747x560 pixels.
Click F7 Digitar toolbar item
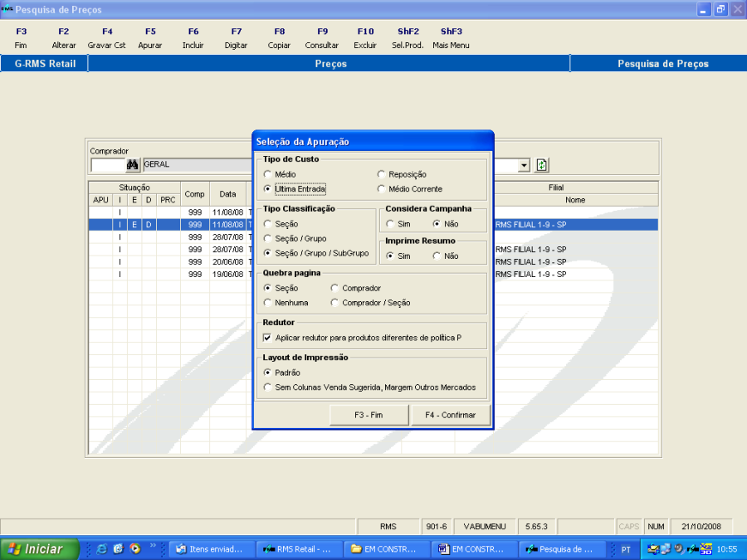(x=237, y=38)
